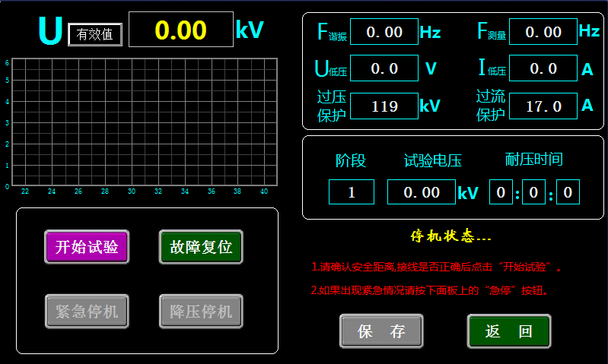Click the second red 急停 instruction
The image size is (608, 364).
(x=430, y=290)
